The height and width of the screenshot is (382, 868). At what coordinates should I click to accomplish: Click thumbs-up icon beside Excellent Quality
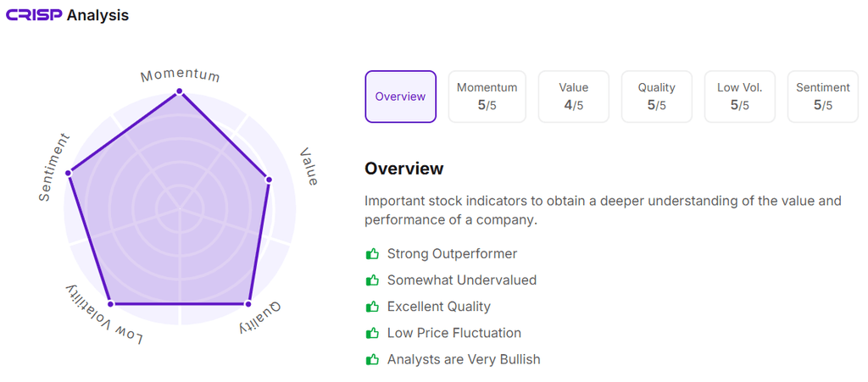[371, 307]
